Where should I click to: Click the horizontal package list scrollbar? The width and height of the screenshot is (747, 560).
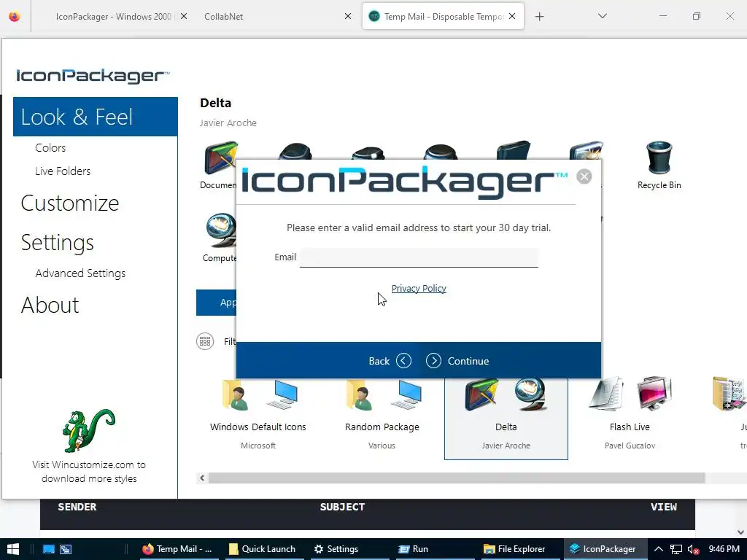pos(457,478)
